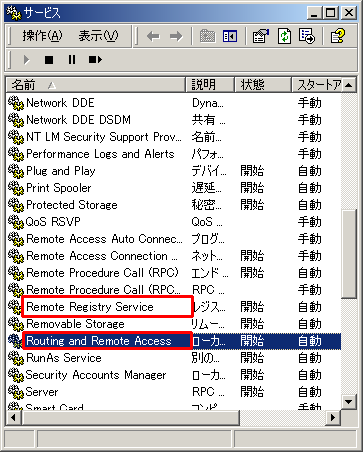This screenshot has height=452, width=363.
Task: Select Performance Logs and Alerts row
Action: 100,154
